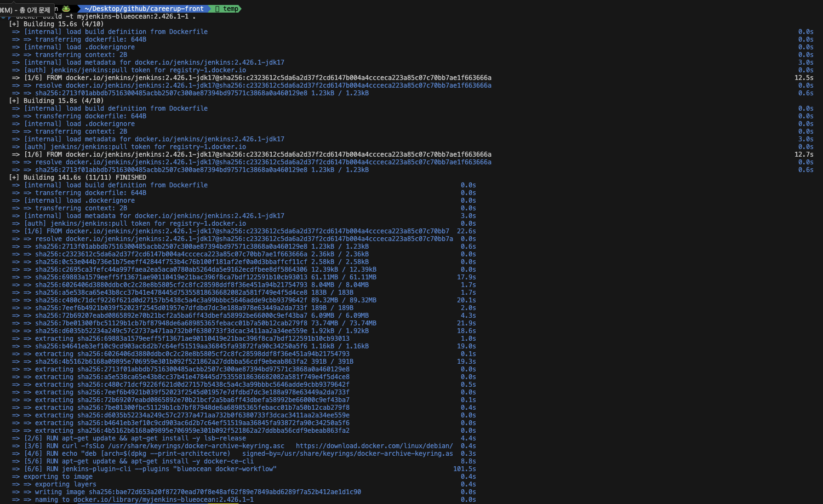Click the 73.74MB / 73.74MB layer line
The image size is (823, 504).
[x=194, y=323]
